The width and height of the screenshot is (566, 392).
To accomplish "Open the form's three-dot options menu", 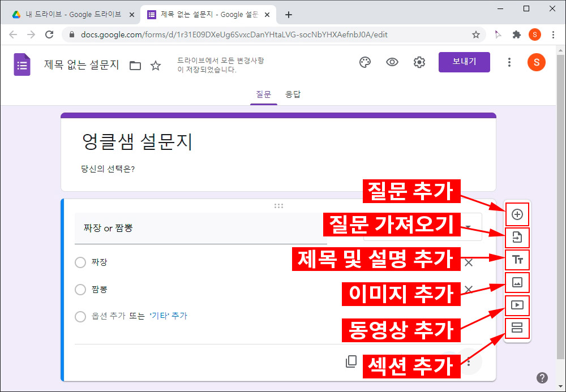I will point(509,62).
